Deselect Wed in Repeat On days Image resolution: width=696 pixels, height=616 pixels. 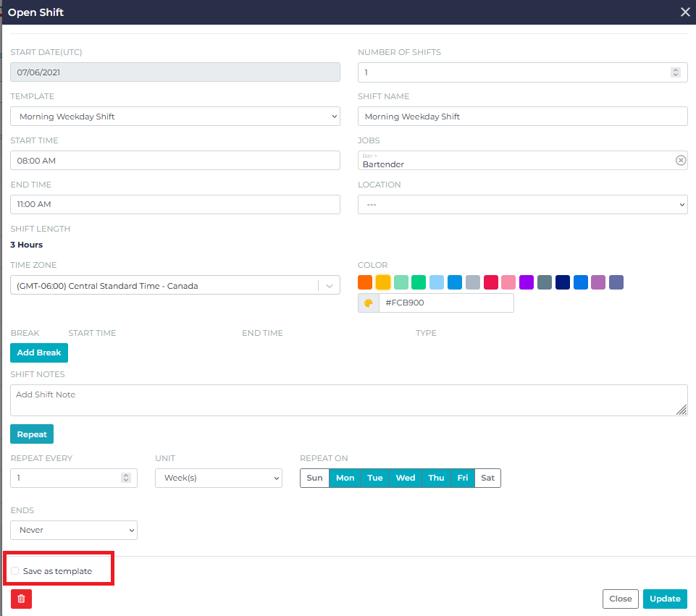pos(406,478)
